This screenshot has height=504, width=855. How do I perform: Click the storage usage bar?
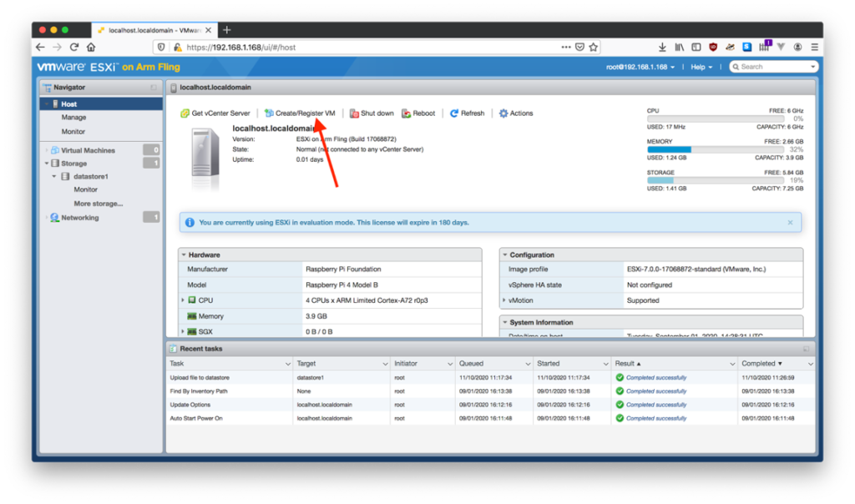tap(716, 180)
